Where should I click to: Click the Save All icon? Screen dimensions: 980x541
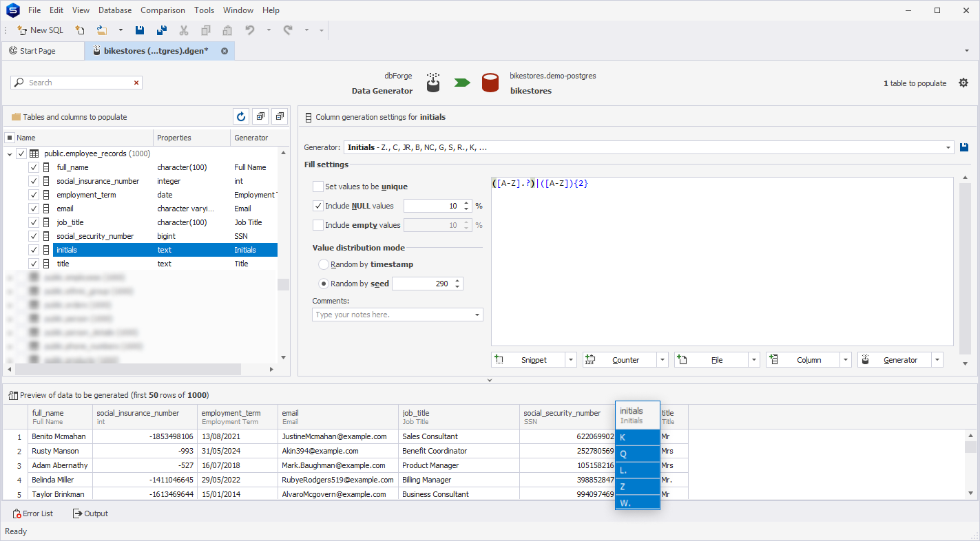tap(162, 30)
